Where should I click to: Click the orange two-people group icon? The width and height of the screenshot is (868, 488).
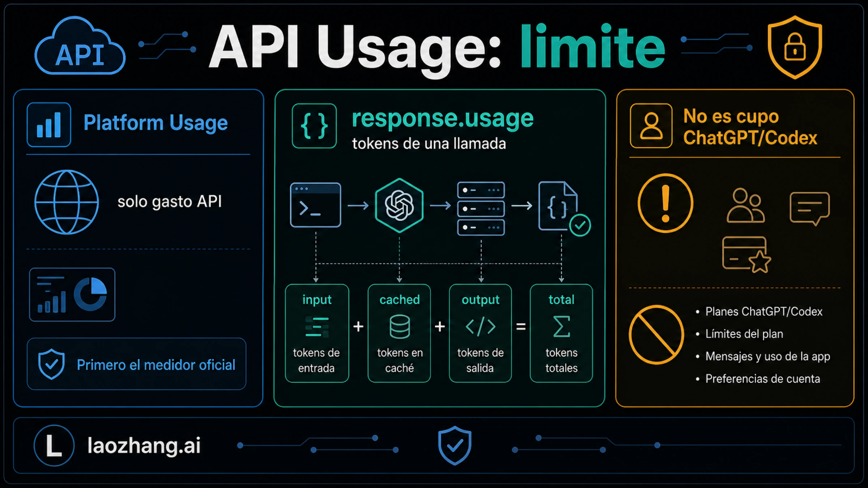745,205
